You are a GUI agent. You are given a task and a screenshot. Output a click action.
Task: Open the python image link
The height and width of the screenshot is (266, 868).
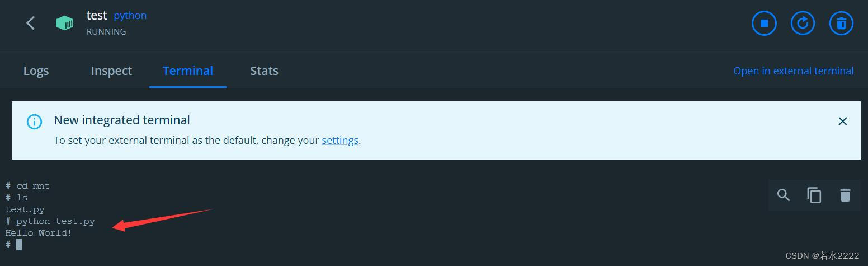click(130, 16)
